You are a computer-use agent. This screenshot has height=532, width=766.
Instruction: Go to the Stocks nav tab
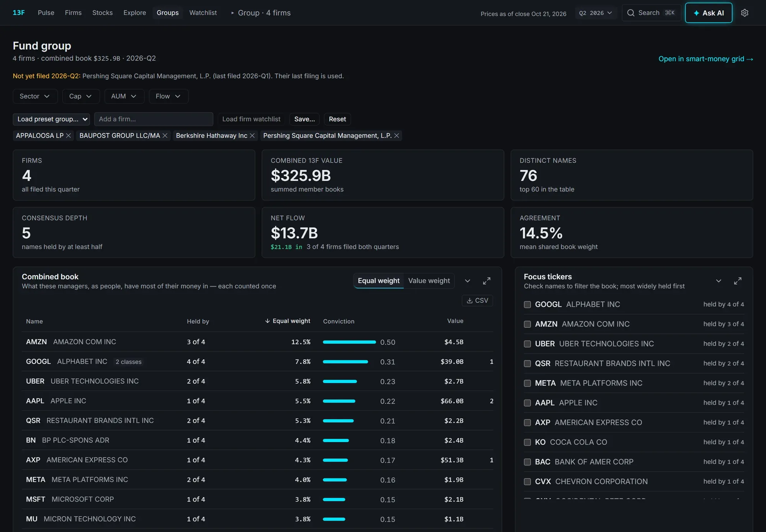pyautogui.click(x=102, y=13)
